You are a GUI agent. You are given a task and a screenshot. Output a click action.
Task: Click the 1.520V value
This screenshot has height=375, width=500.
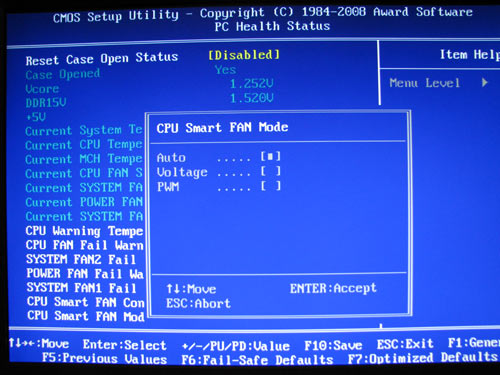pyautogui.click(x=252, y=98)
